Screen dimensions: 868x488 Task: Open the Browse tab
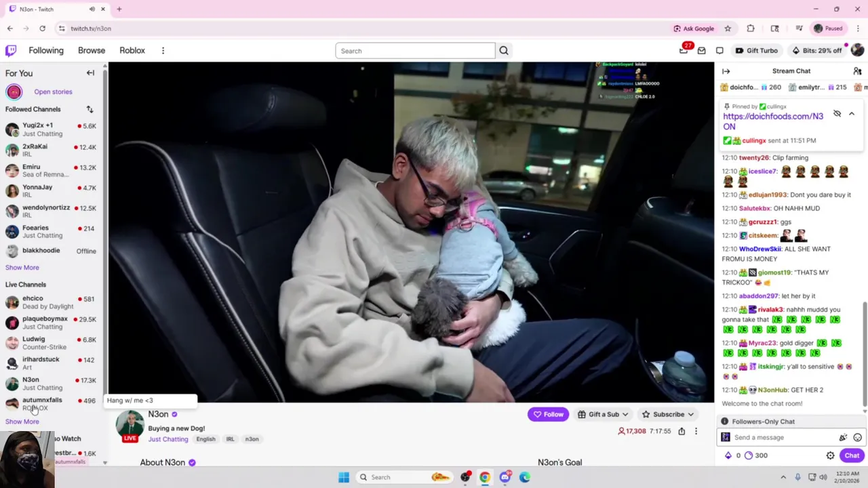[92, 51]
